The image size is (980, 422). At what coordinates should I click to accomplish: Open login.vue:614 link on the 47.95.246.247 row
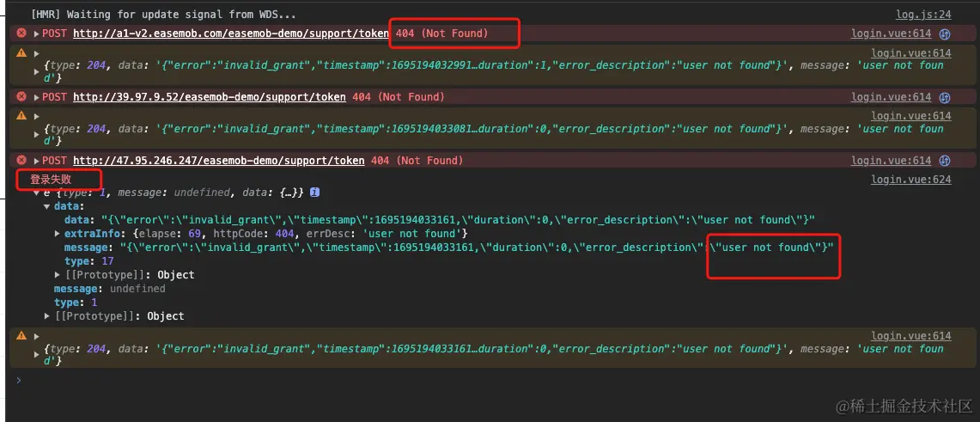pos(892,162)
